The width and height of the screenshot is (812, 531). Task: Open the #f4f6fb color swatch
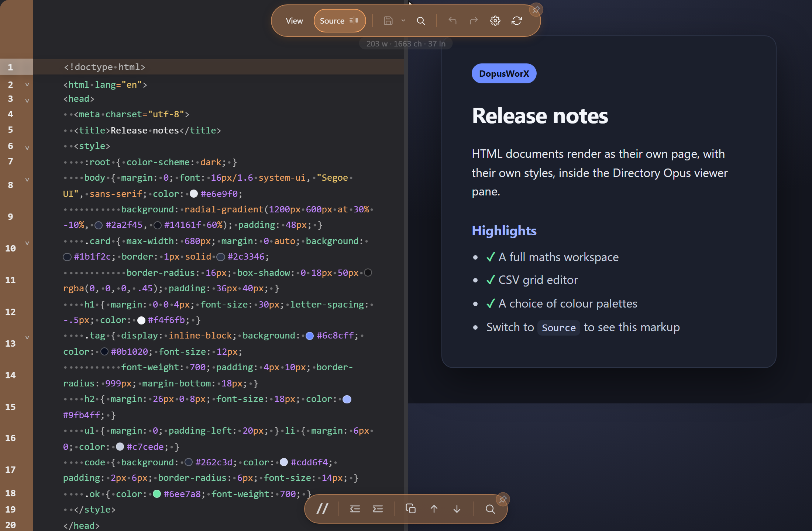(x=141, y=320)
